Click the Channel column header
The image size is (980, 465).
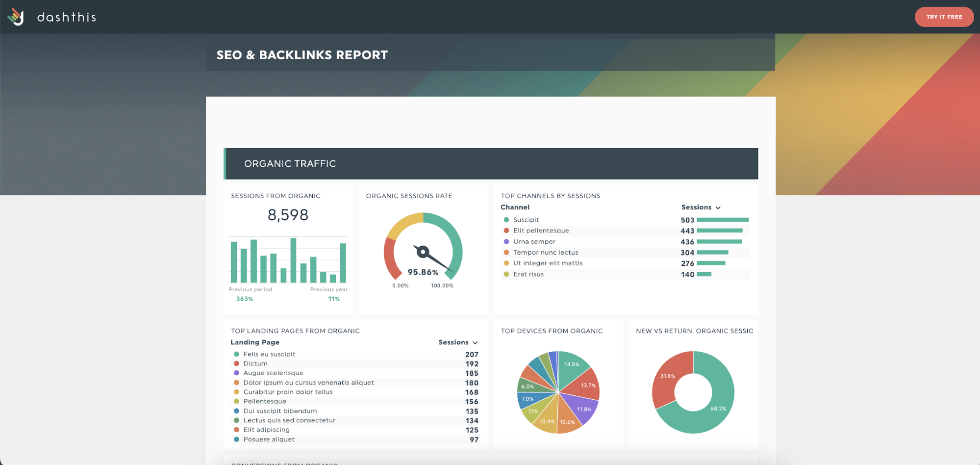pyautogui.click(x=515, y=207)
